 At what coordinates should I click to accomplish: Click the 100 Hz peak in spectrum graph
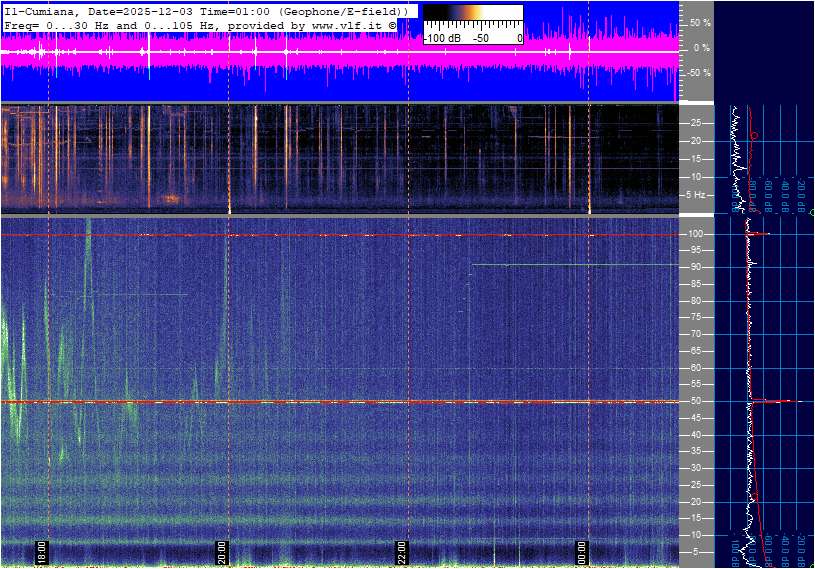click(765, 234)
